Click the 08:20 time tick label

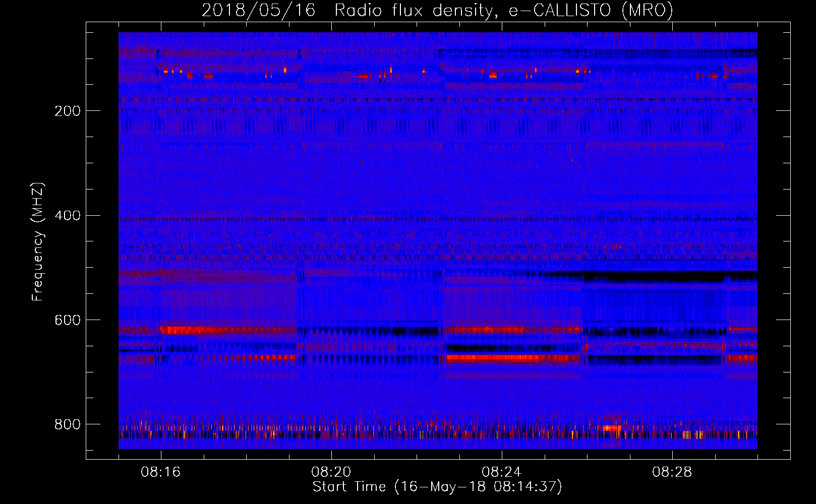pyautogui.click(x=331, y=472)
